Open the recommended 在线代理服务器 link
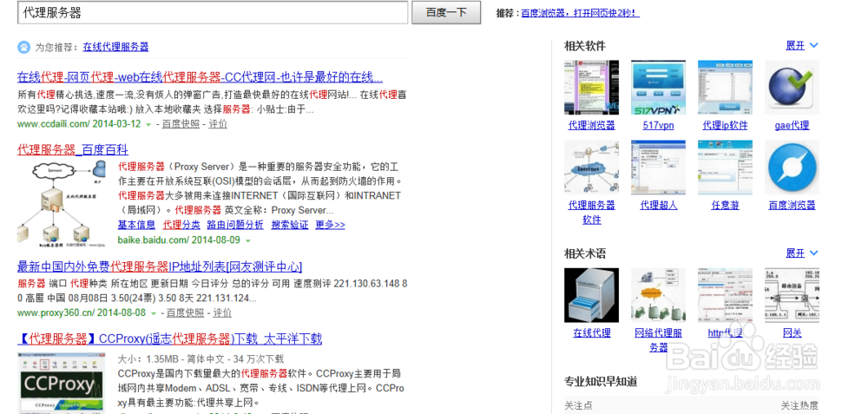Viewport: 868px width, 414px height. (x=115, y=47)
